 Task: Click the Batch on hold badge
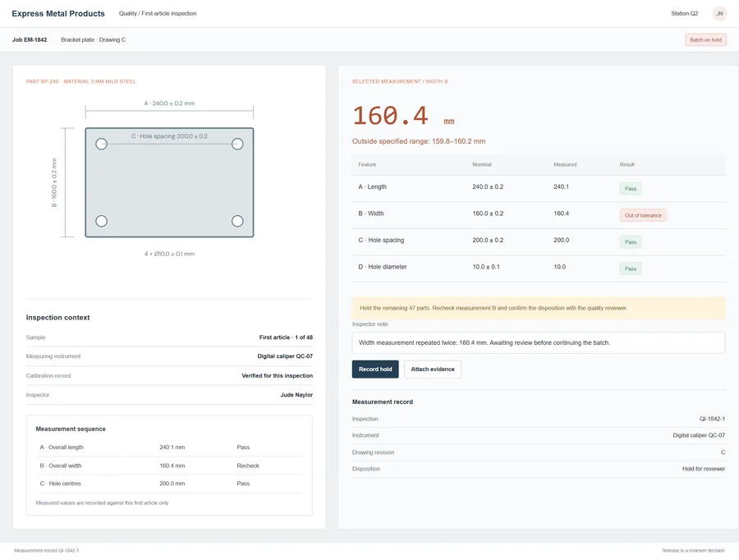click(705, 40)
